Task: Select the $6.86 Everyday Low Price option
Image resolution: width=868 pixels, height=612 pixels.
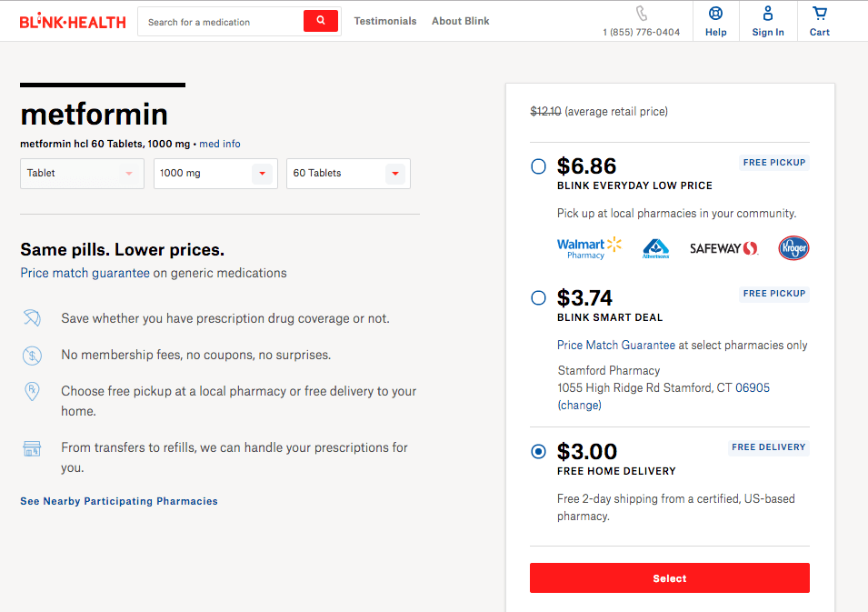Action: pyautogui.click(x=538, y=166)
